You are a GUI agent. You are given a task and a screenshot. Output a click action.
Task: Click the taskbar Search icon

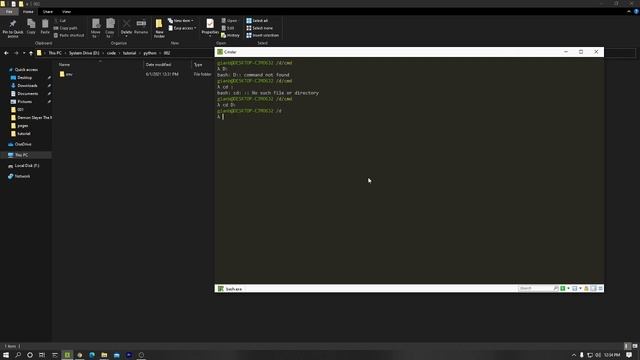(x=18, y=355)
